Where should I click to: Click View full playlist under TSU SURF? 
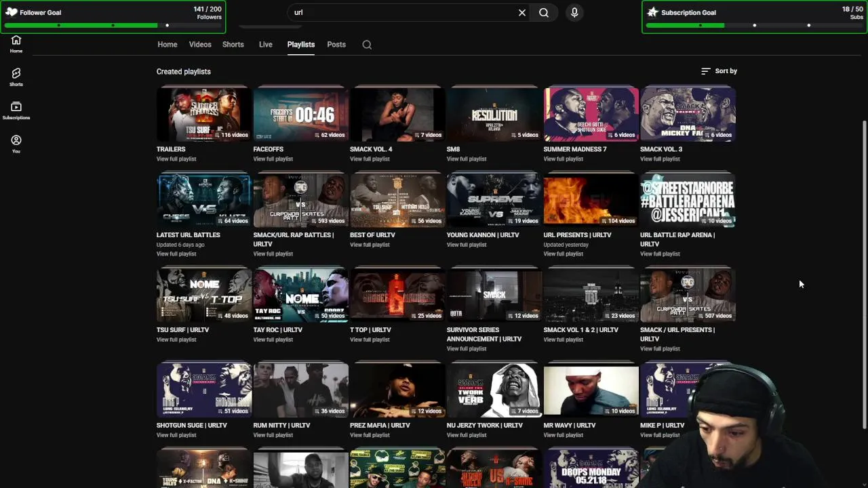(176, 340)
